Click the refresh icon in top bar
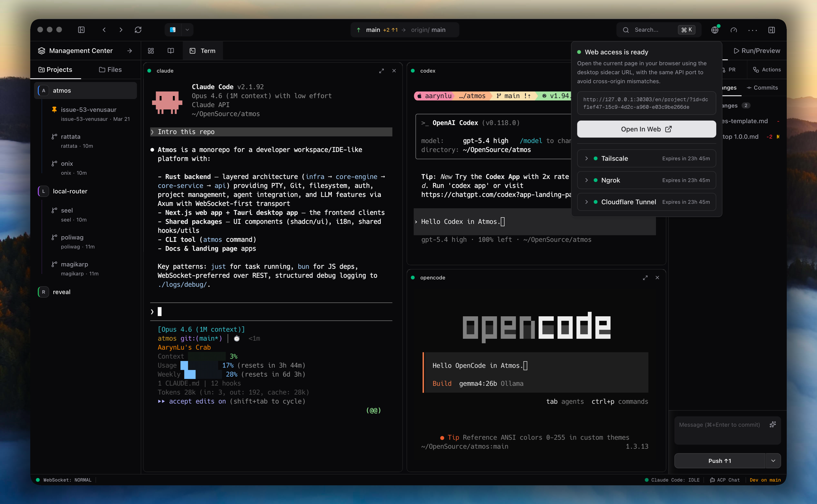 tap(138, 30)
